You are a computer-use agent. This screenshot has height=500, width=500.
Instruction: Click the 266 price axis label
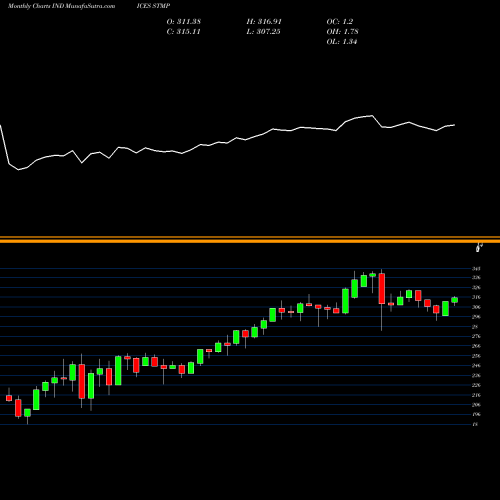[x=476, y=346]
